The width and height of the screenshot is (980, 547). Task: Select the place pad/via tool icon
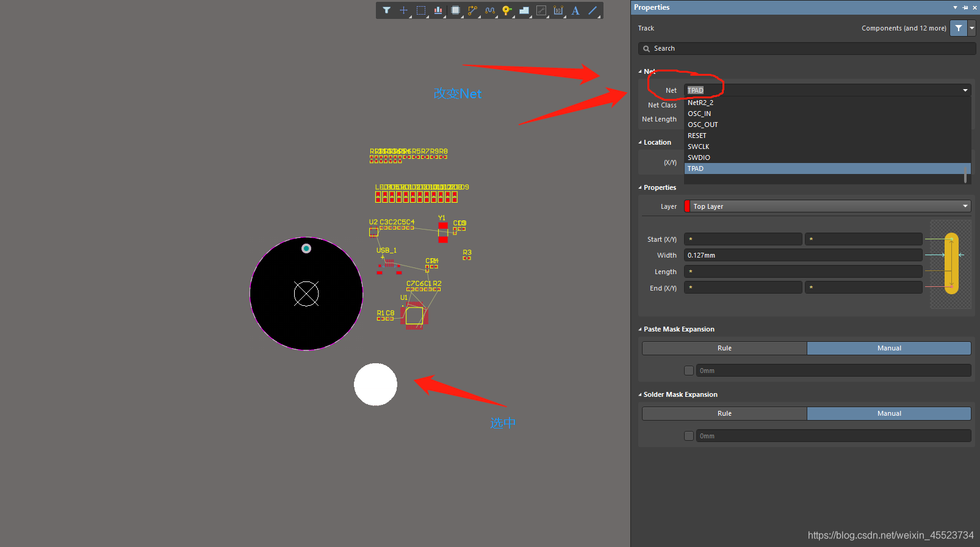[x=506, y=10]
